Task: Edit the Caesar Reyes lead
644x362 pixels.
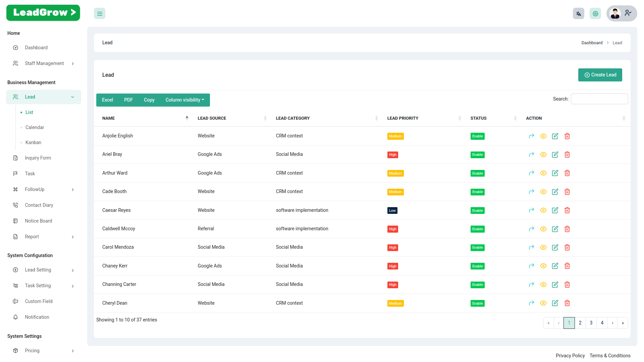Action: click(555, 210)
